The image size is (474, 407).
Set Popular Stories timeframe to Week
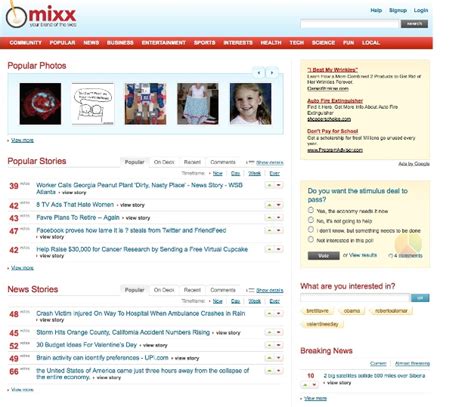(x=254, y=173)
